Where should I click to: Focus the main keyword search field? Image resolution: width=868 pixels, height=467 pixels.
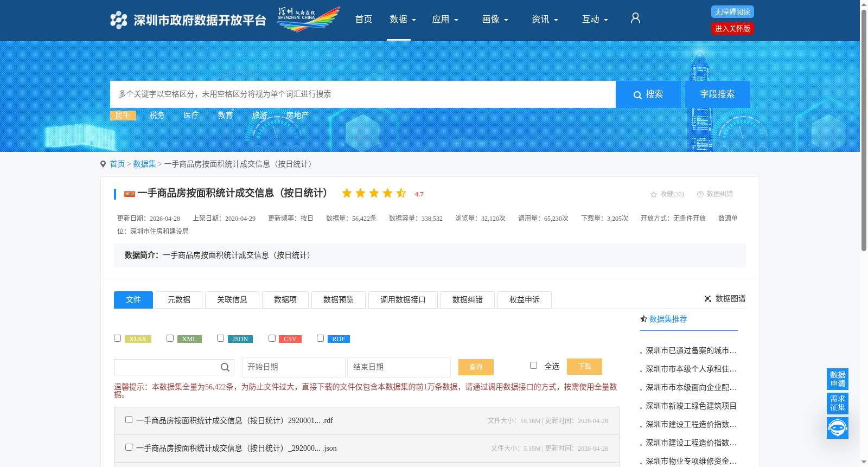pos(363,94)
